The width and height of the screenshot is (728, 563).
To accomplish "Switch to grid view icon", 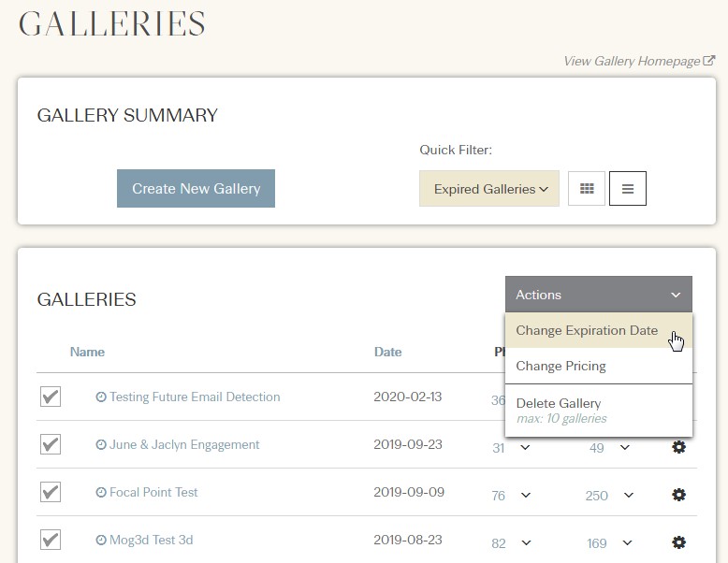I will pos(587,188).
